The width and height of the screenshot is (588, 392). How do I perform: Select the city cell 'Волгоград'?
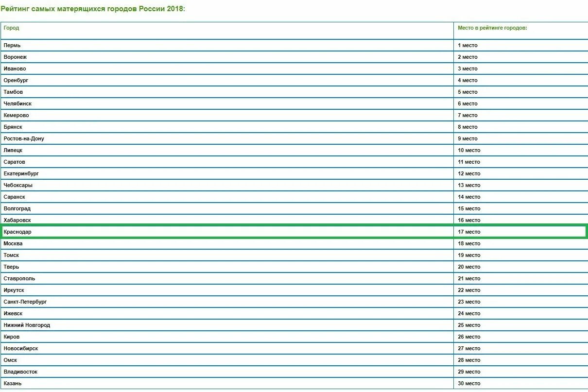(x=227, y=208)
